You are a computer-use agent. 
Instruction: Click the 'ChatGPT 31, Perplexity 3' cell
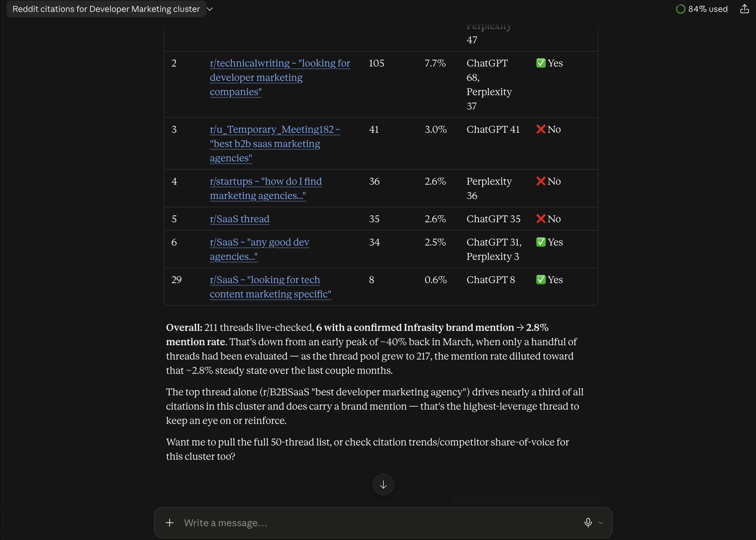point(494,249)
